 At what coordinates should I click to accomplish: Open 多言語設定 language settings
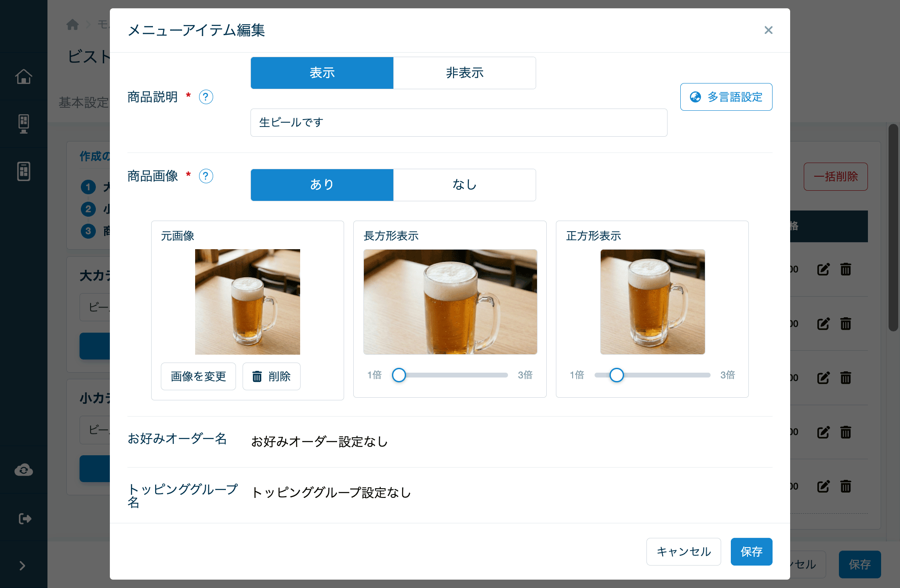pyautogui.click(x=726, y=97)
